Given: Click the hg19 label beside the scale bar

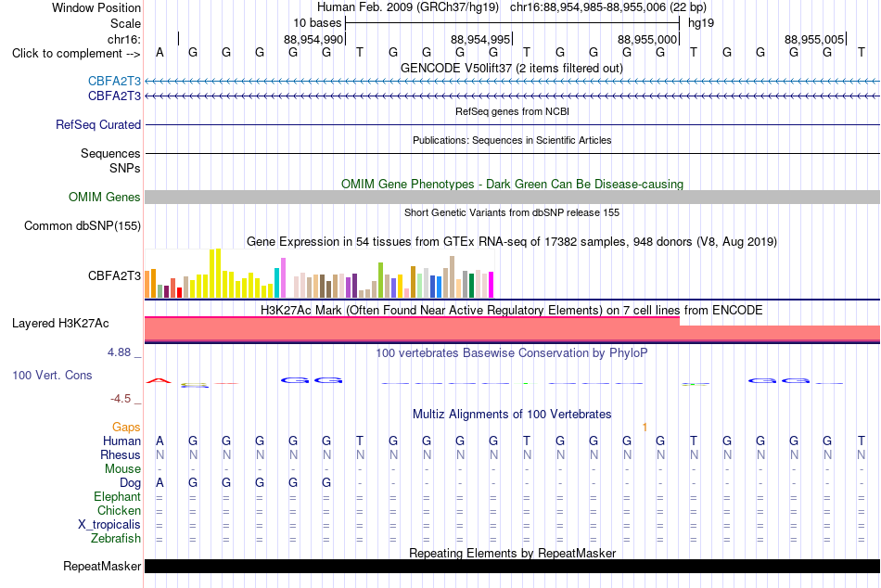Looking at the screenshot, I should (701, 23).
